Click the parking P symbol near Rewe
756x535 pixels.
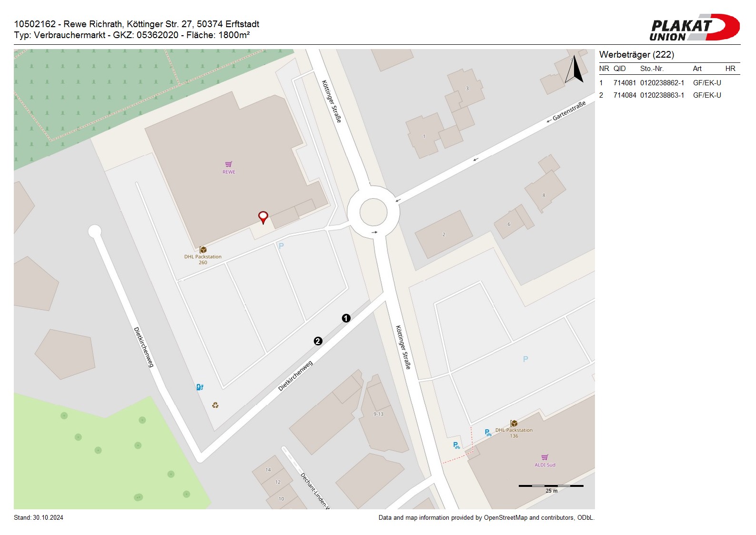pos(281,246)
